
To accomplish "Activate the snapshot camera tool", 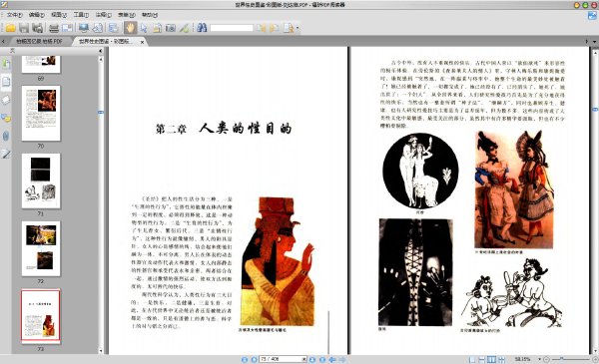I will 171,28.
